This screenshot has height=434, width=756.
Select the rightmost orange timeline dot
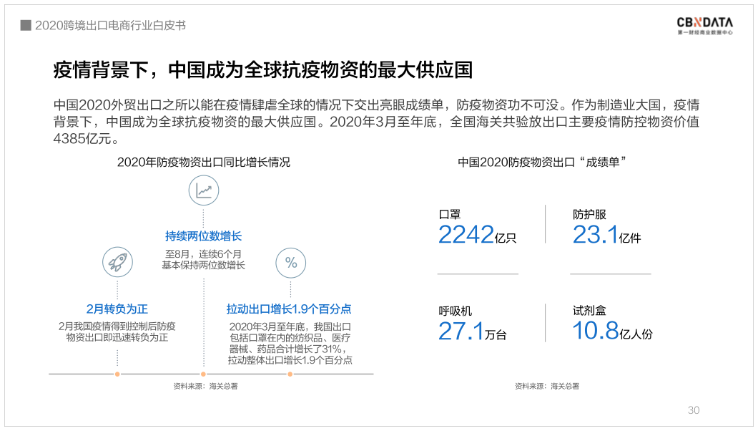pyautogui.click(x=291, y=374)
